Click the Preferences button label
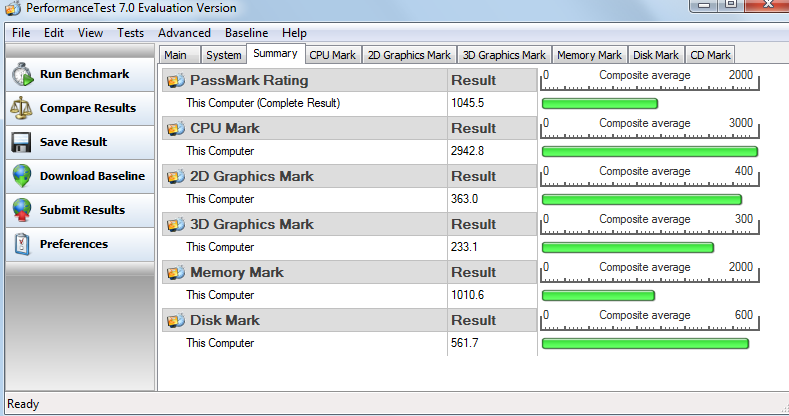The height and width of the screenshot is (416, 789). coord(73,244)
